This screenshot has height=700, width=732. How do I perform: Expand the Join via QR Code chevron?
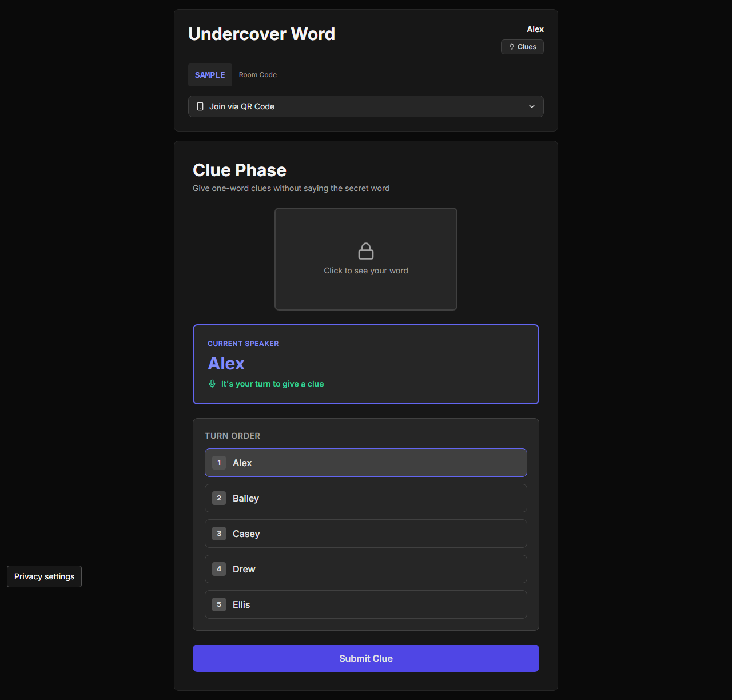[532, 106]
